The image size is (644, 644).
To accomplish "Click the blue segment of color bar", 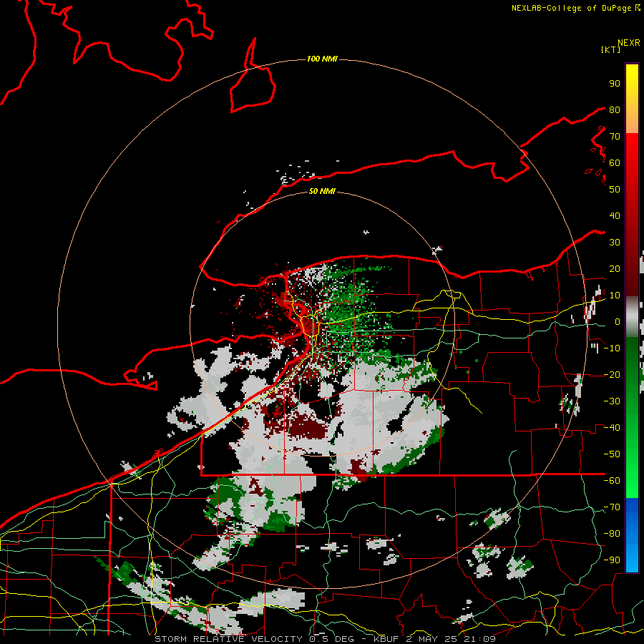I will 632,535.
